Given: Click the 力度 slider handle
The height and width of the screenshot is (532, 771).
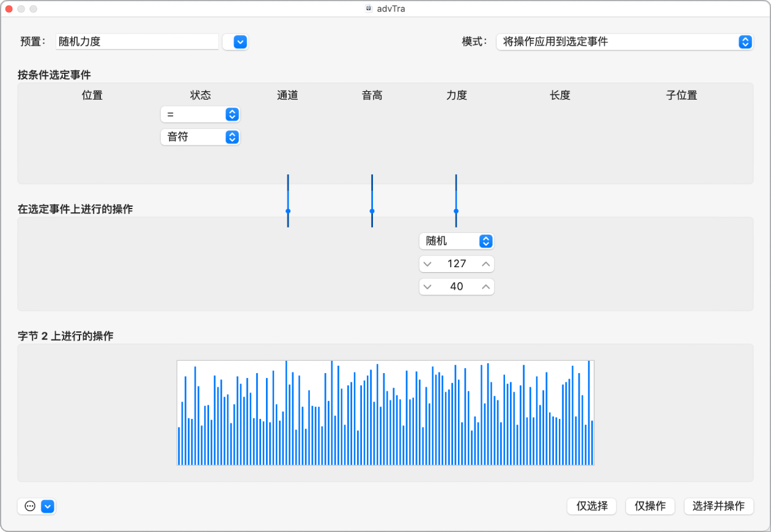Looking at the screenshot, I should pyautogui.click(x=456, y=212).
